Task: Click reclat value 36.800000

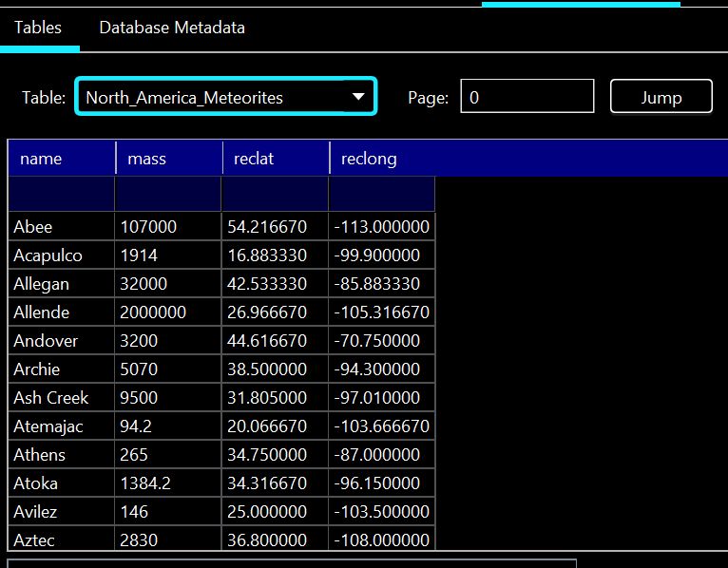Action: (x=275, y=539)
